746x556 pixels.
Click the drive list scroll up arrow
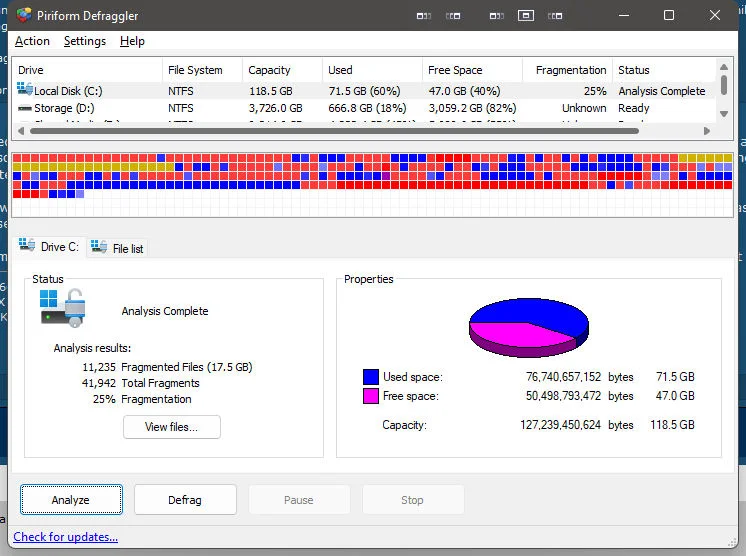(x=724, y=67)
